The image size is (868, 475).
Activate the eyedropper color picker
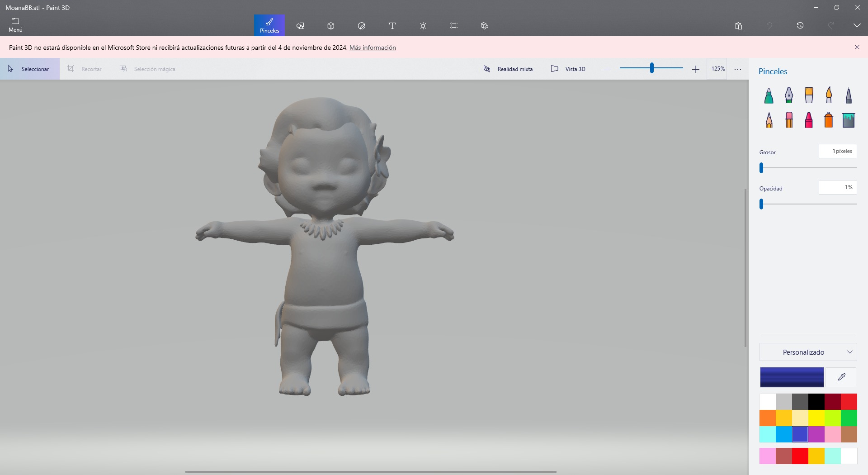tap(841, 377)
